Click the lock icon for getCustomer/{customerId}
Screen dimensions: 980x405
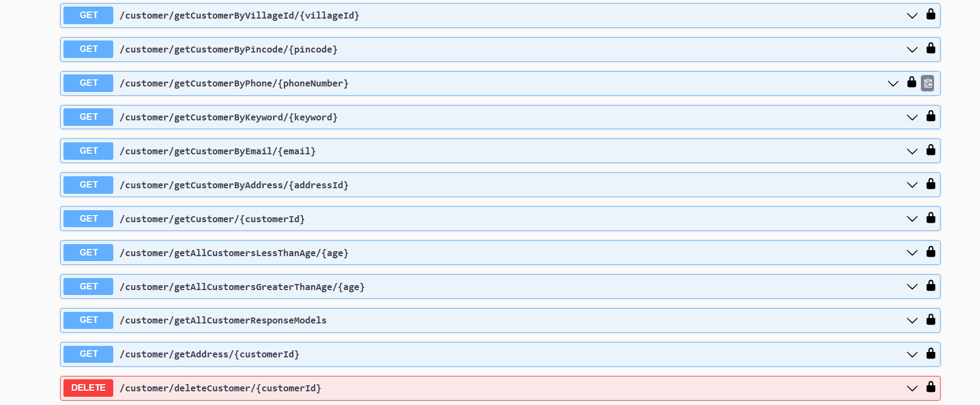(x=931, y=218)
